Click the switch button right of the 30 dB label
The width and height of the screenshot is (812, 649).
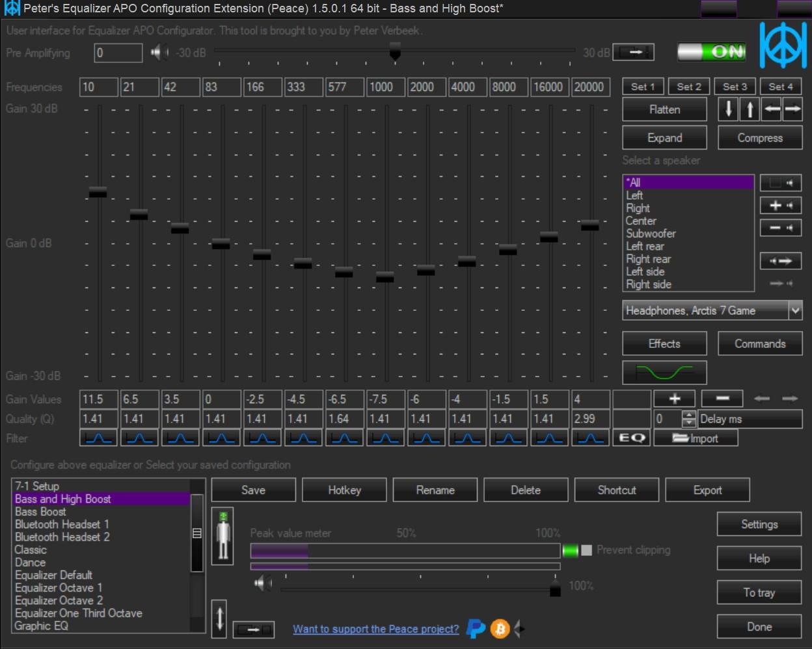[633, 51]
